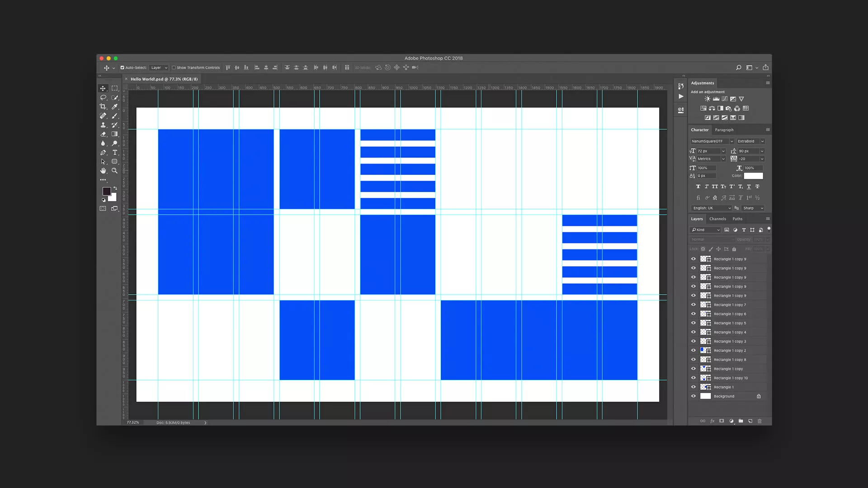Select the Rectangular Marquee tool
This screenshot has width=868, height=488.
[115, 89]
